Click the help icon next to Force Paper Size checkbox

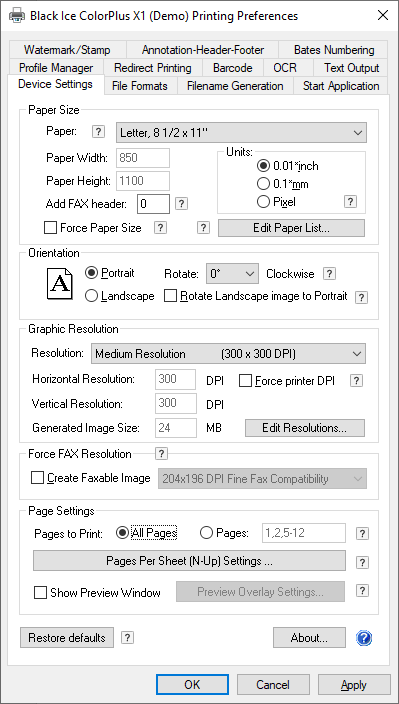160,228
